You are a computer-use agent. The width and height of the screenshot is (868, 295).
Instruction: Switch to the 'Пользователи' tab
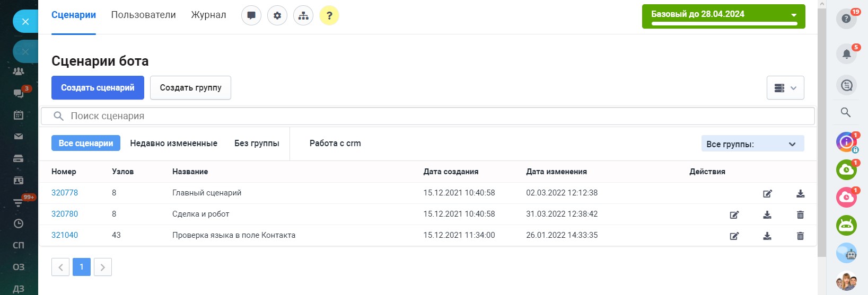tap(143, 15)
